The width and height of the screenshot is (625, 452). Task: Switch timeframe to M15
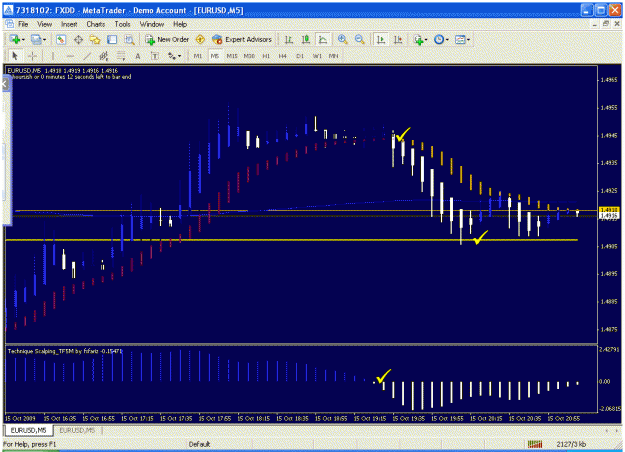[x=232, y=56]
